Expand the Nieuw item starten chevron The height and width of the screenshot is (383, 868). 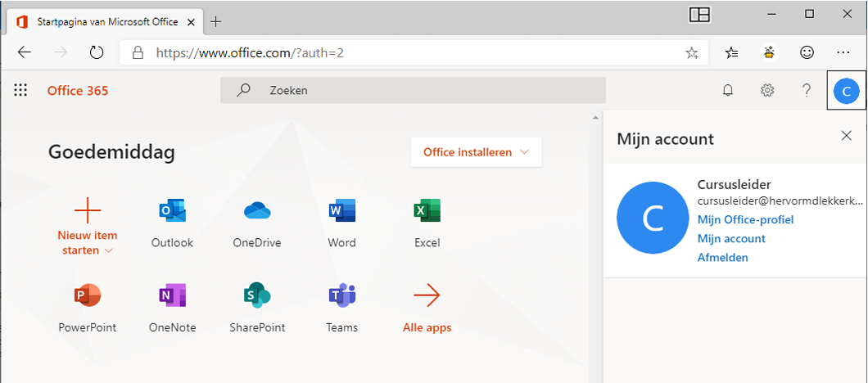coord(108,250)
